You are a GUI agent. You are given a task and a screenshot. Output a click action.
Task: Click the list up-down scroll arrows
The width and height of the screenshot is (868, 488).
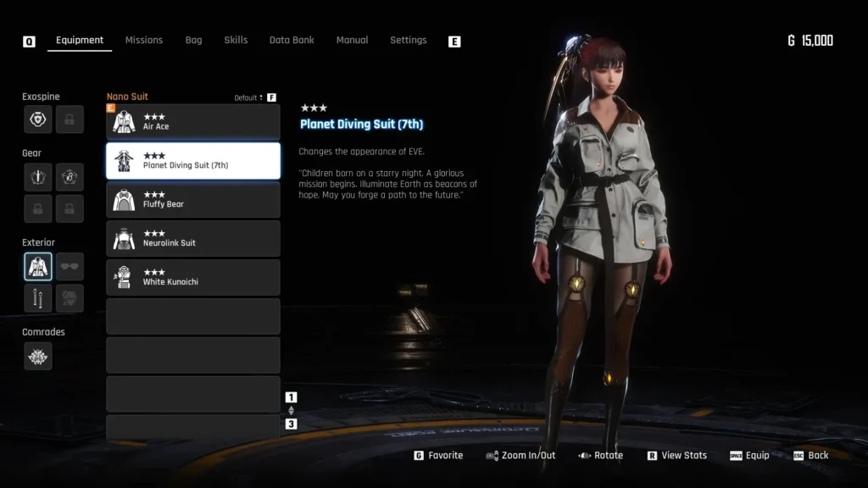click(x=292, y=411)
